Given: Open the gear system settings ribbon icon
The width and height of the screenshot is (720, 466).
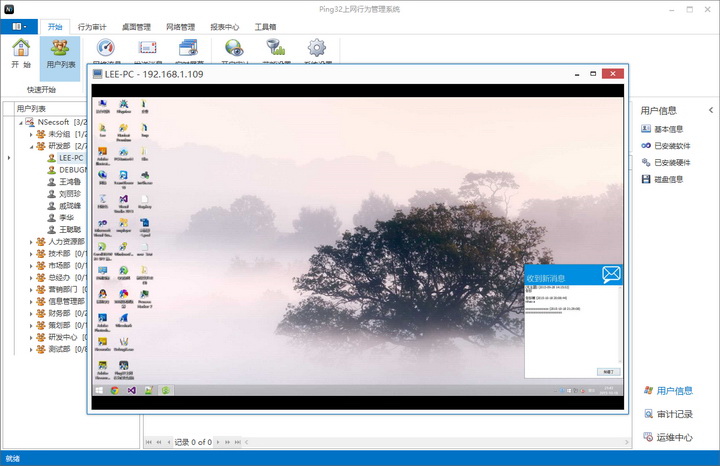Looking at the screenshot, I should (x=316, y=48).
